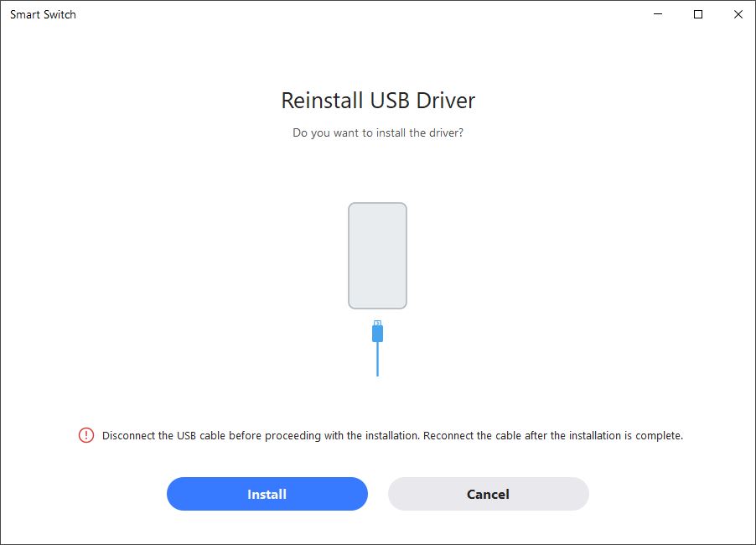Click the empty title bar area
Viewport: 756px width, 545px height.
pyautogui.click(x=361, y=14)
